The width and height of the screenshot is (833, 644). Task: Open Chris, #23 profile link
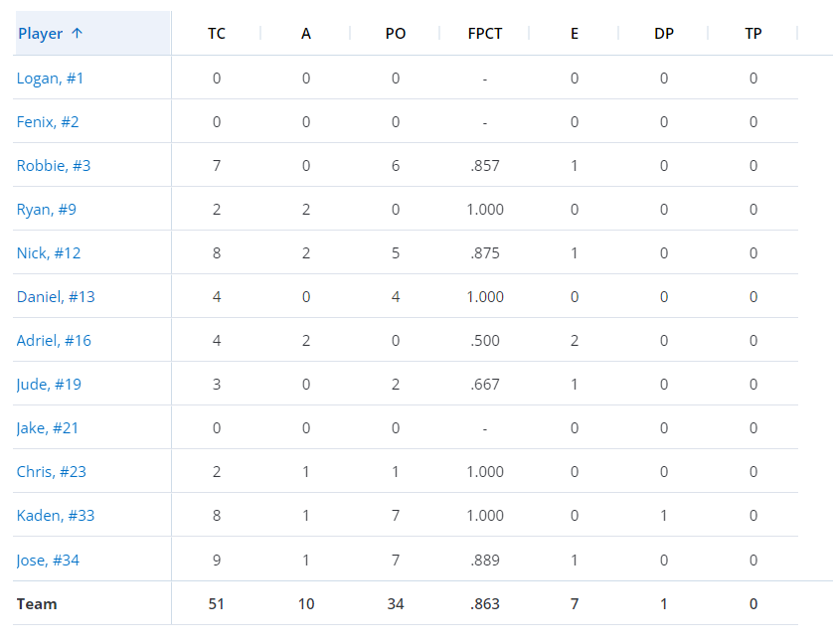click(x=52, y=471)
